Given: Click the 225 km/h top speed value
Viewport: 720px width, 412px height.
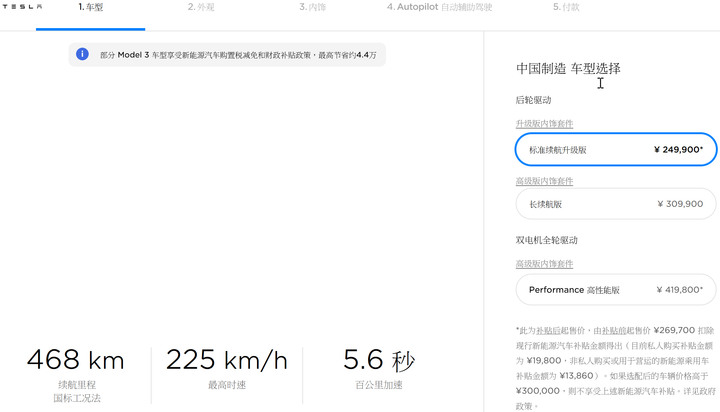Looking at the screenshot, I should click(x=227, y=360).
